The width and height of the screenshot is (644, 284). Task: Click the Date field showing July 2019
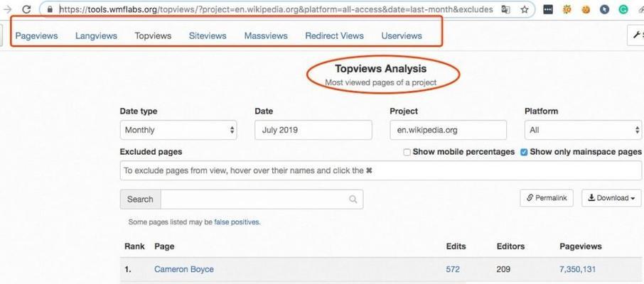tap(313, 130)
